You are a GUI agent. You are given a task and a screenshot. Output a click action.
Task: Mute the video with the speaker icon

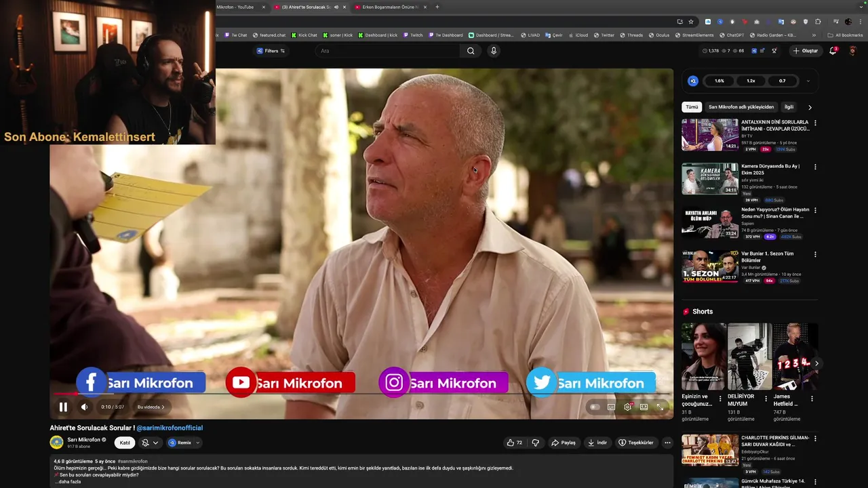pos(84,407)
